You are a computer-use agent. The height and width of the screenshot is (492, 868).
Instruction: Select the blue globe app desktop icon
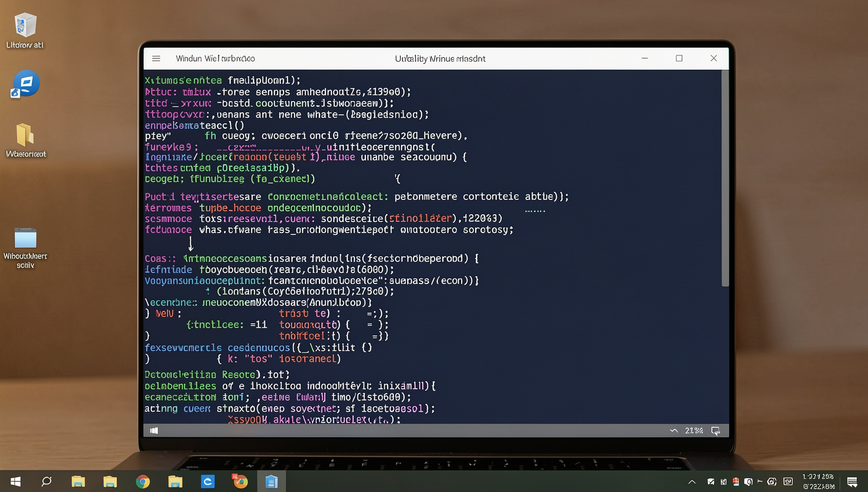(x=25, y=84)
